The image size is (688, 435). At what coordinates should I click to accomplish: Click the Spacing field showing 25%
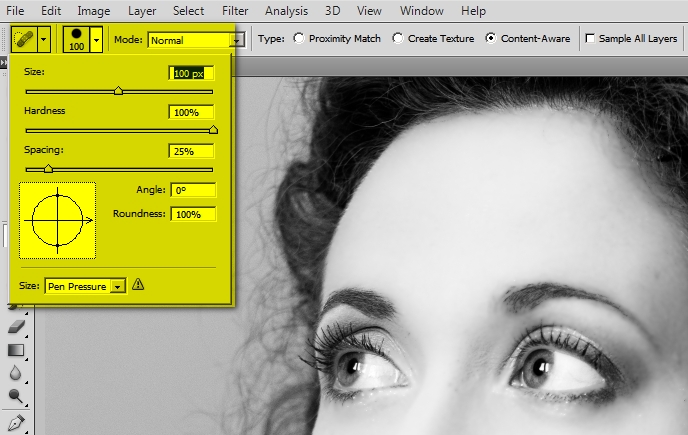click(x=191, y=151)
